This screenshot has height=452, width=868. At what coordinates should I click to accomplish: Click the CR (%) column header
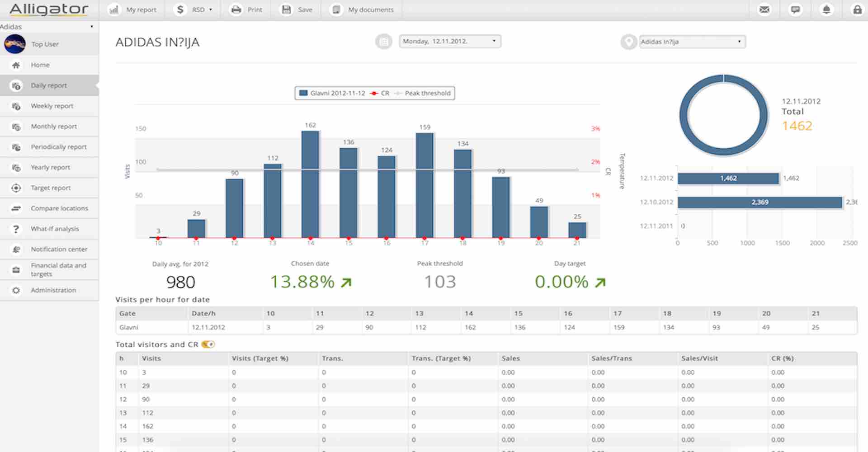(812, 358)
